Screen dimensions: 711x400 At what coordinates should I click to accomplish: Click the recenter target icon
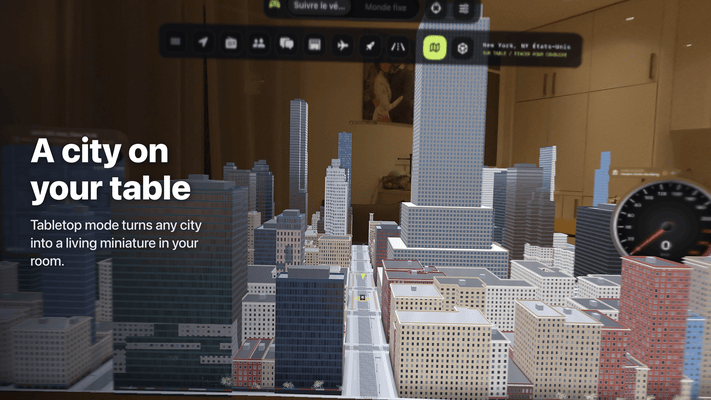point(436,8)
